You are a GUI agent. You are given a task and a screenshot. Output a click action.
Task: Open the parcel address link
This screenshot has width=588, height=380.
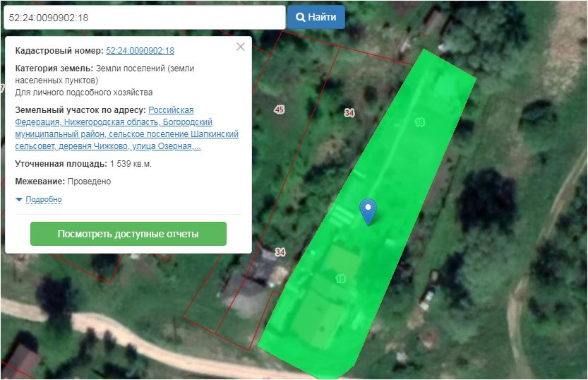point(127,129)
